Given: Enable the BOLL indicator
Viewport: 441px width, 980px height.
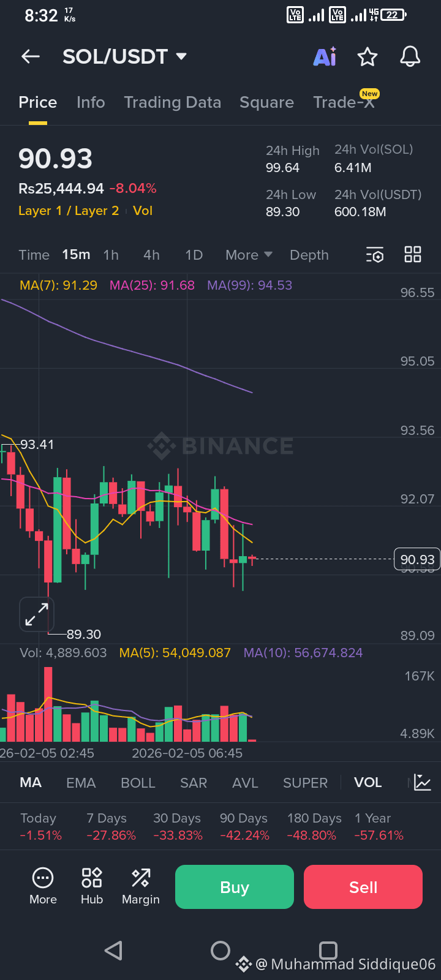Looking at the screenshot, I should click(x=138, y=783).
